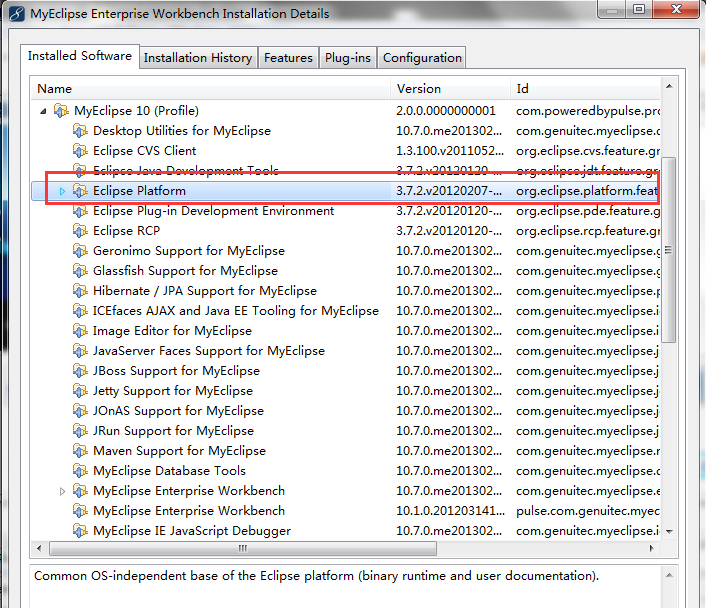Click the Glassfish Support feature icon
The image size is (706, 608).
[x=80, y=270]
